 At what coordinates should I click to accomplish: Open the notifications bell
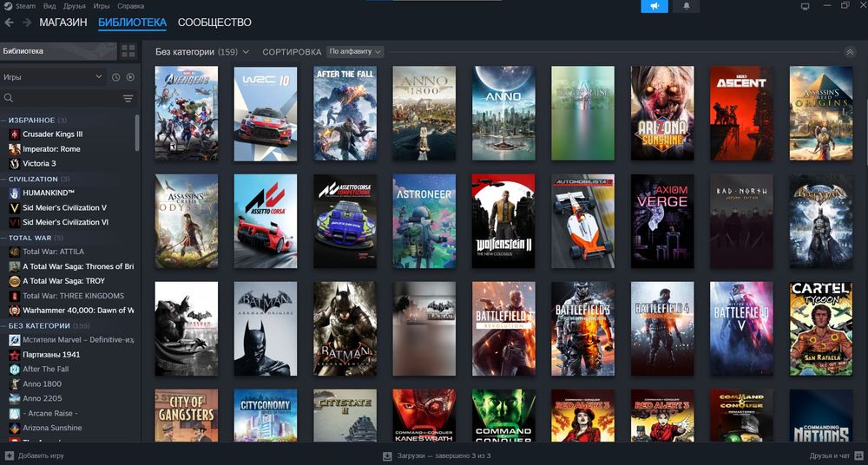pyautogui.click(x=687, y=6)
